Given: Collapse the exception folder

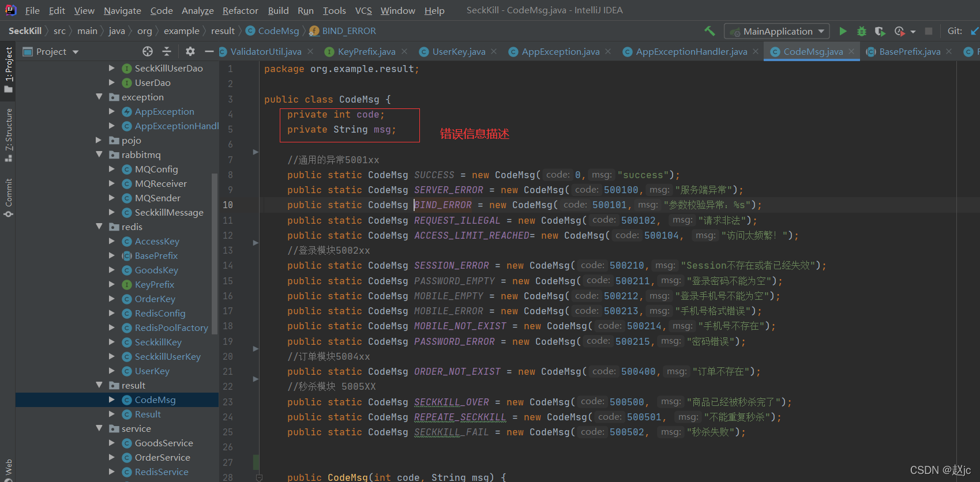Looking at the screenshot, I should pos(99,97).
